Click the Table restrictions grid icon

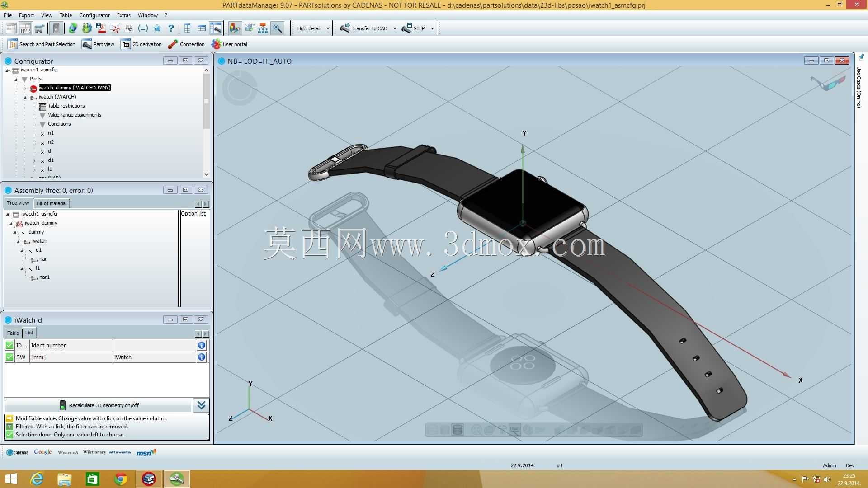[x=42, y=106]
